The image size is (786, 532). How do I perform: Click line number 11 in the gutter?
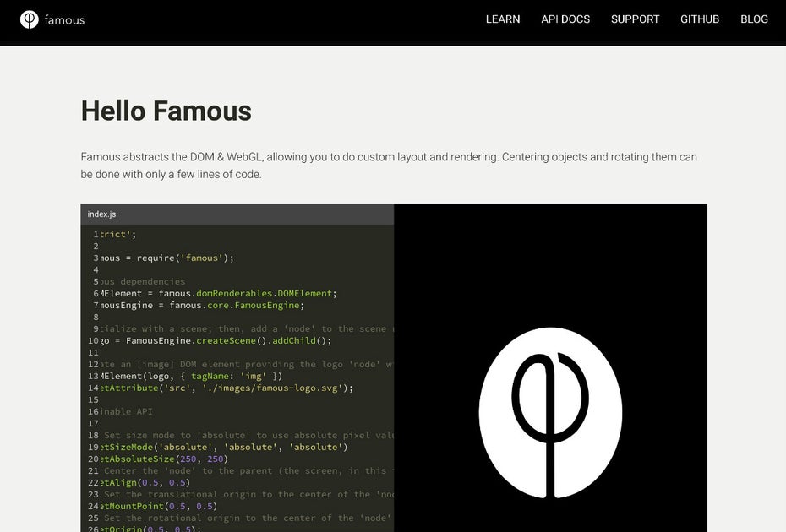93,352
